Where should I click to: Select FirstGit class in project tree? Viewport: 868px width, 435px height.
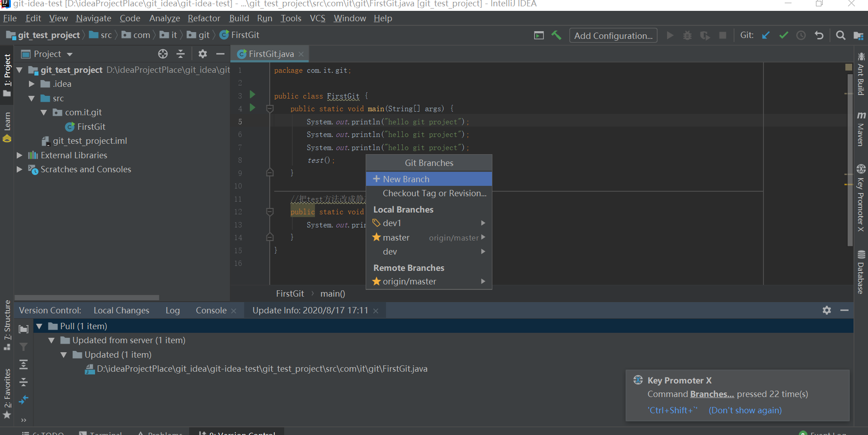click(85, 127)
